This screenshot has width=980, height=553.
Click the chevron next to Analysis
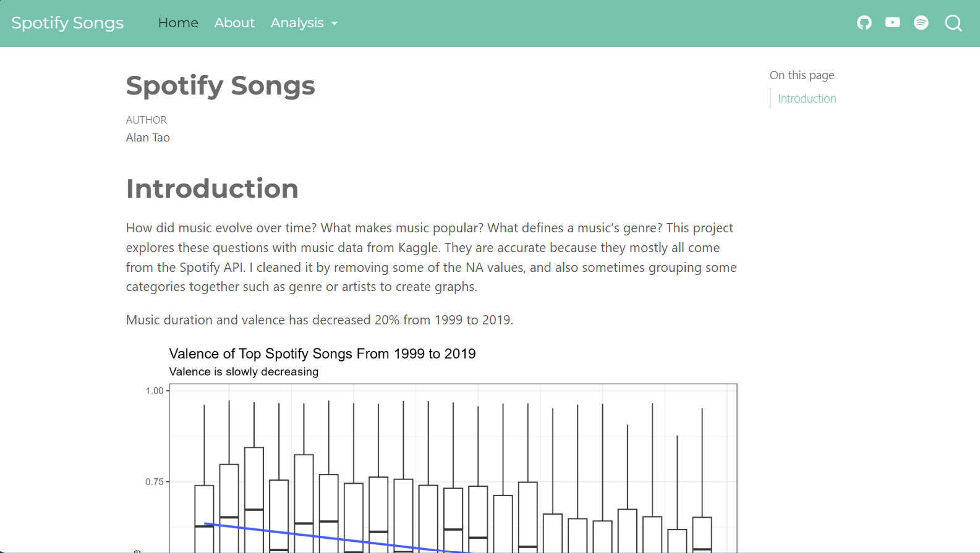coord(335,24)
